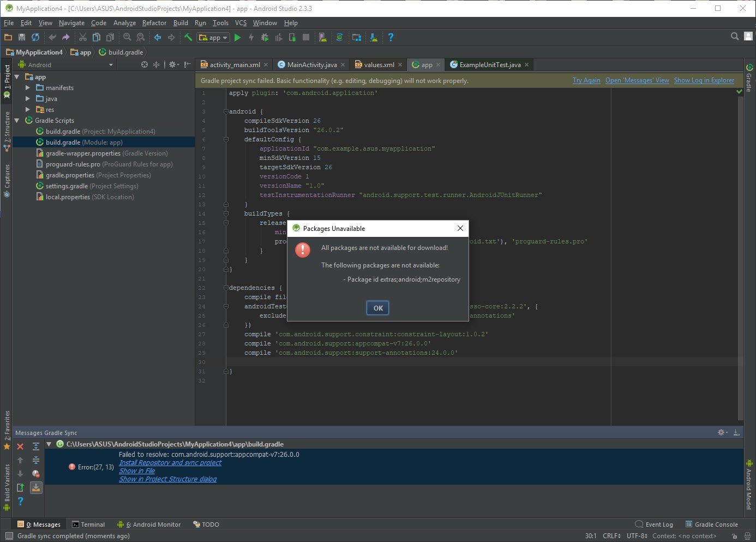Click the Search Everywhere magnifier icon
Screen dimensions: 756x542
click(x=735, y=37)
